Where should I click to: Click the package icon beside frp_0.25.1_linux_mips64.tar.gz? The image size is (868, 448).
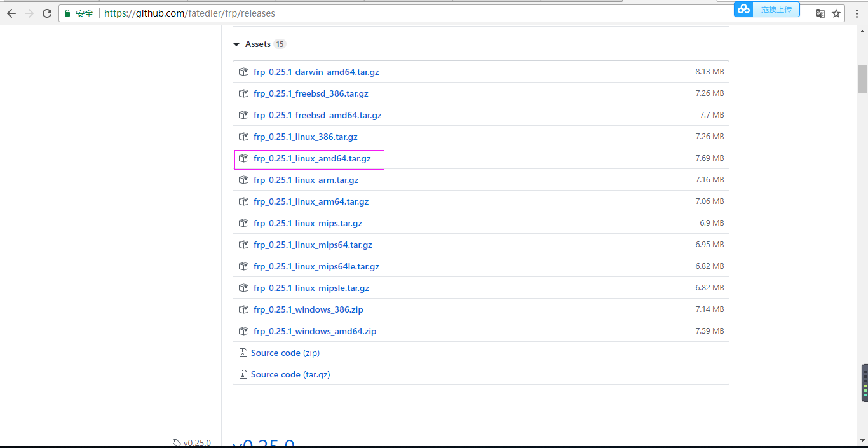click(243, 245)
